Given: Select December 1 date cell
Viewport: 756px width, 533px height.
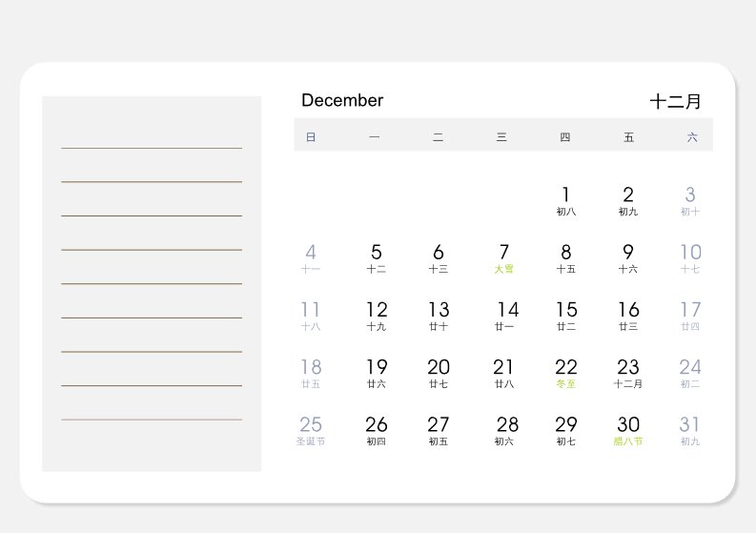Looking at the screenshot, I should (565, 201).
